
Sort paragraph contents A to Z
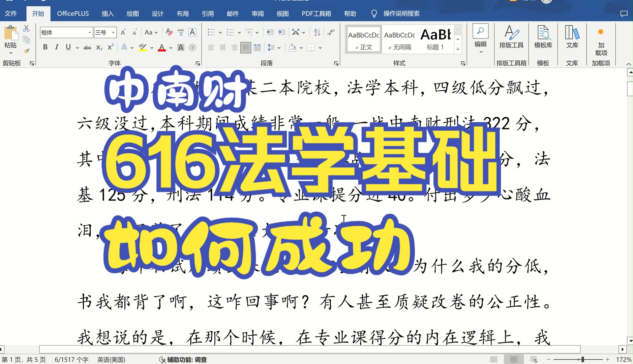coord(317,32)
